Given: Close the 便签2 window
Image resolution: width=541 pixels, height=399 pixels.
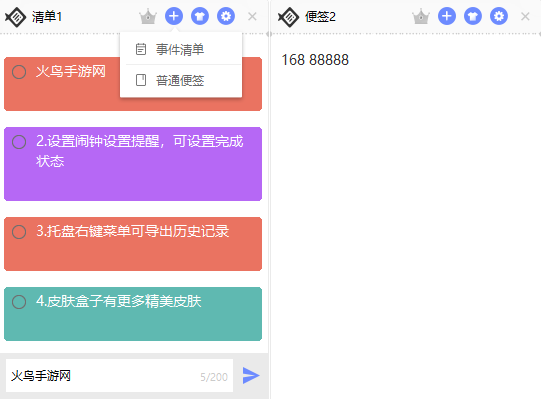Looking at the screenshot, I should (x=525, y=16).
